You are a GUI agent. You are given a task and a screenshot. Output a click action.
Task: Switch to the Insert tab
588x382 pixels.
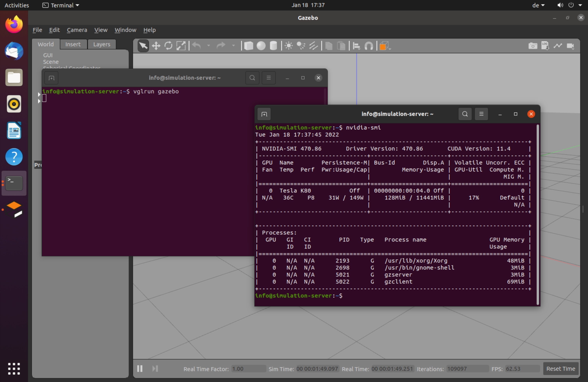(73, 44)
